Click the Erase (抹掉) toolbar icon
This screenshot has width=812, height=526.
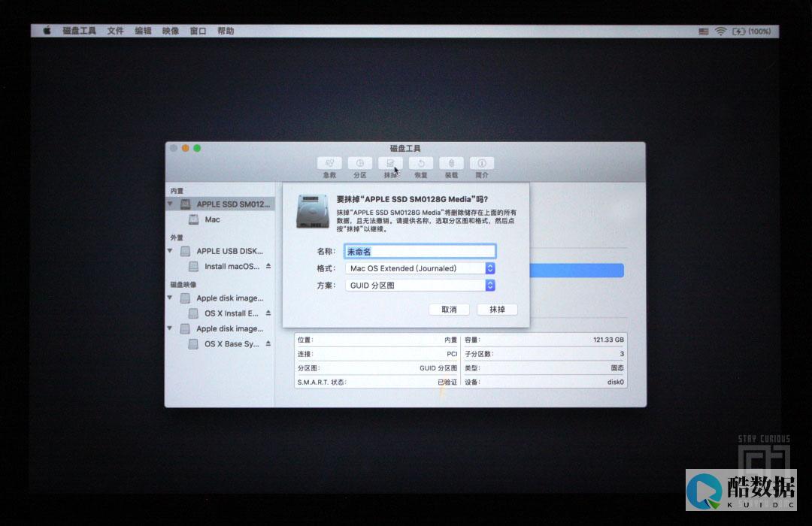pos(390,164)
